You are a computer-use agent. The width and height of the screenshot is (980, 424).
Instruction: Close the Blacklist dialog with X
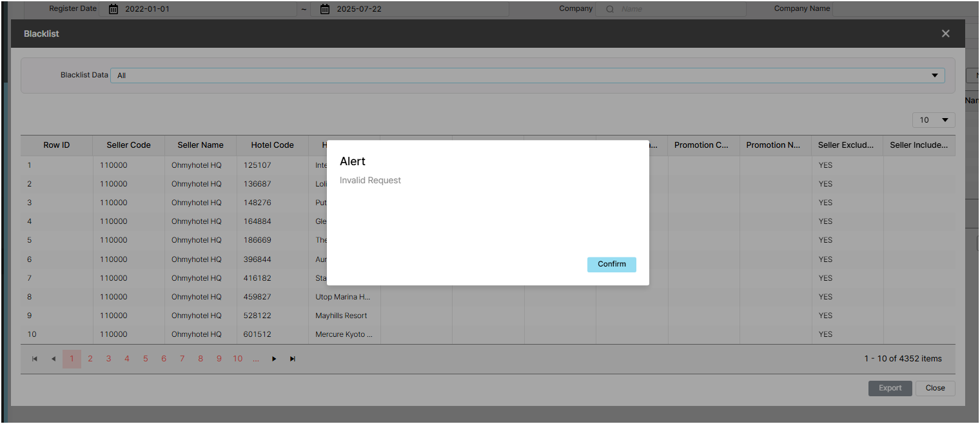click(x=945, y=34)
